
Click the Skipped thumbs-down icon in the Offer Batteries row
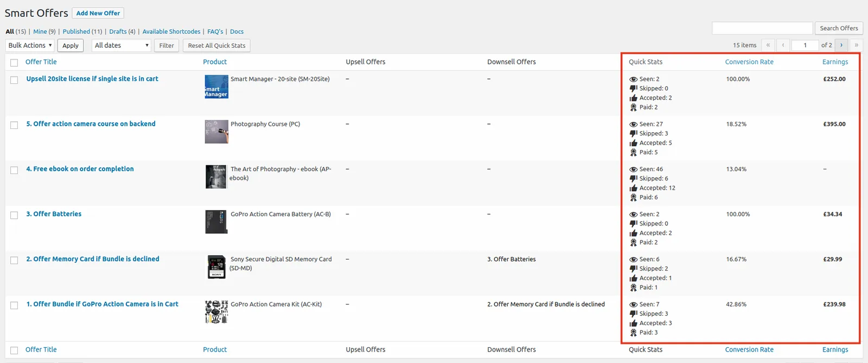(633, 224)
